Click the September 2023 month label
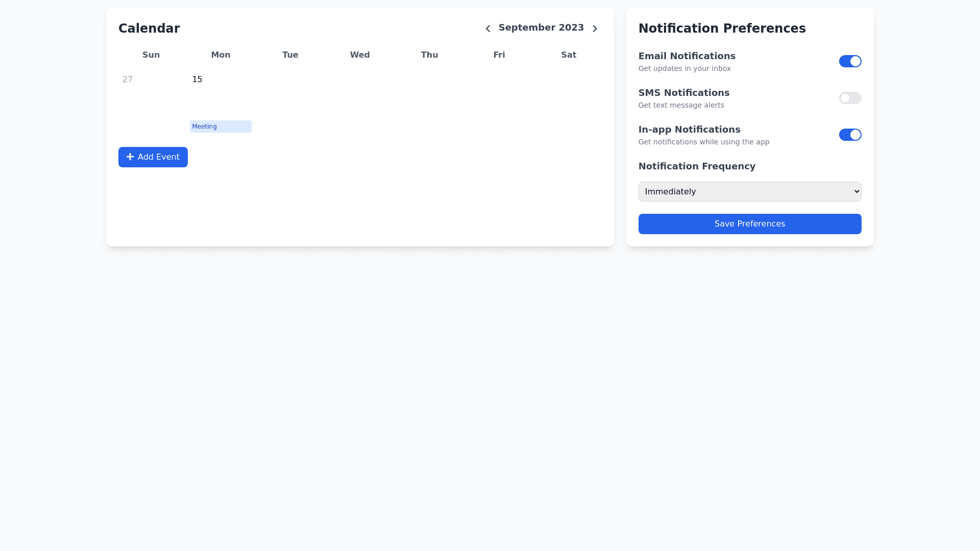980x551 pixels. click(x=541, y=28)
